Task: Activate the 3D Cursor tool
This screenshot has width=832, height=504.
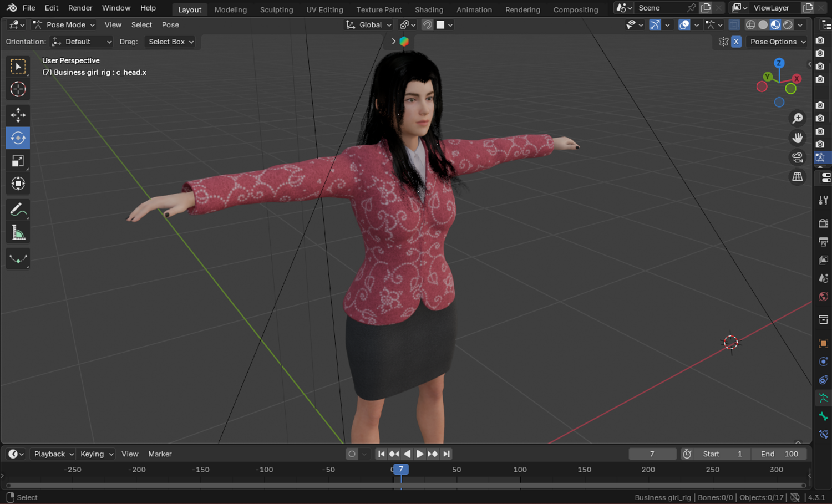Action: 18,89
